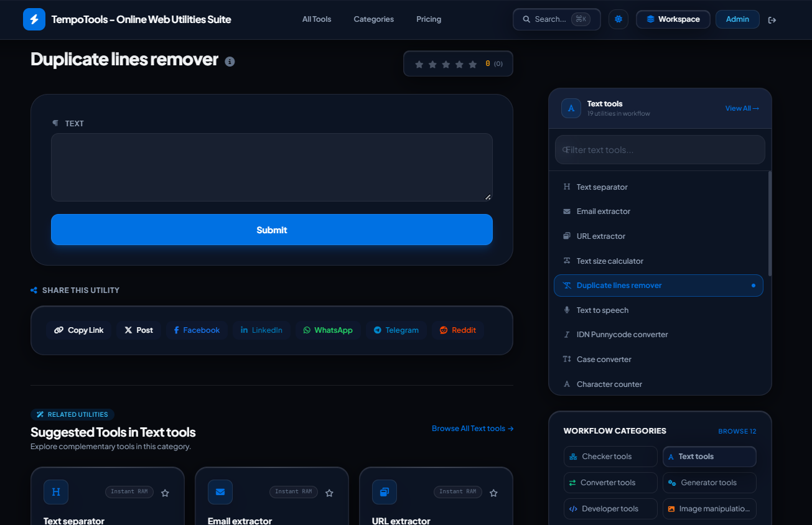Follow the Browse All Text tools link
The image size is (812, 525).
click(x=473, y=429)
